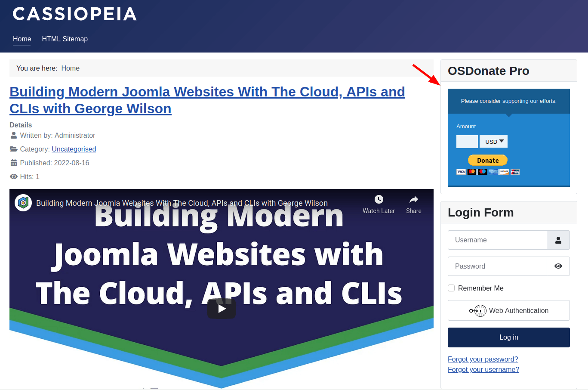Image resolution: width=588 pixels, height=390 pixels.
Task: Click the American Express card icon
Action: [493, 172]
